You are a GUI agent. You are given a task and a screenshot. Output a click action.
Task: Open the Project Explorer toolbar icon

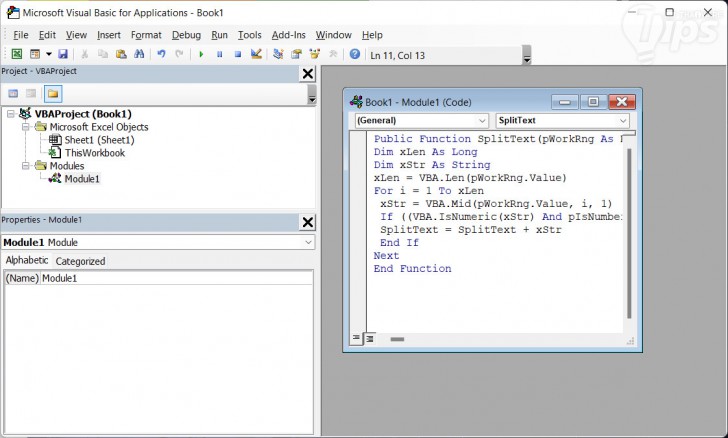click(278, 54)
